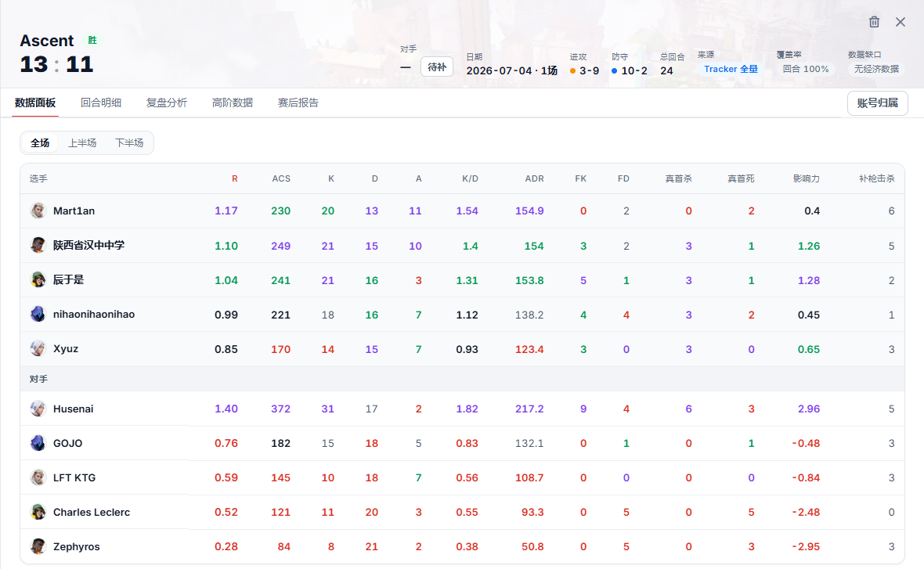Click the Tracker 全量 source tag
The width and height of the screenshot is (924, 569).
(x=731, y=69)
